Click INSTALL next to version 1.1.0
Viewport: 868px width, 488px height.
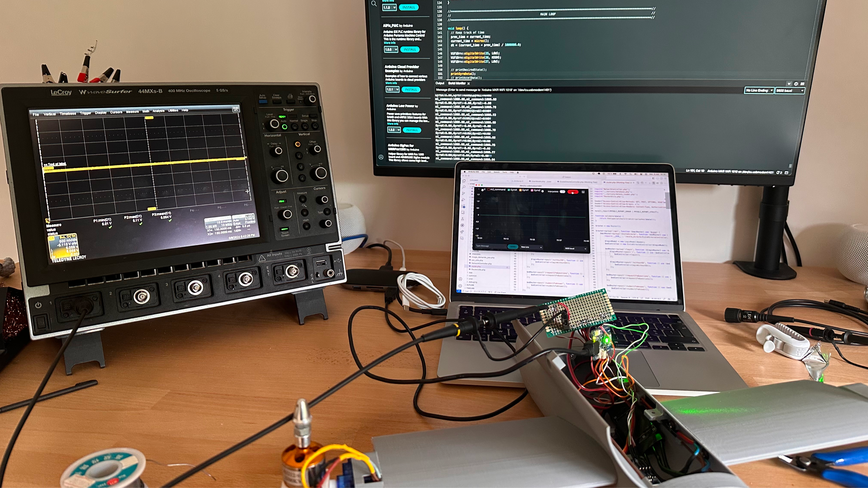click(x=409, y=7)
